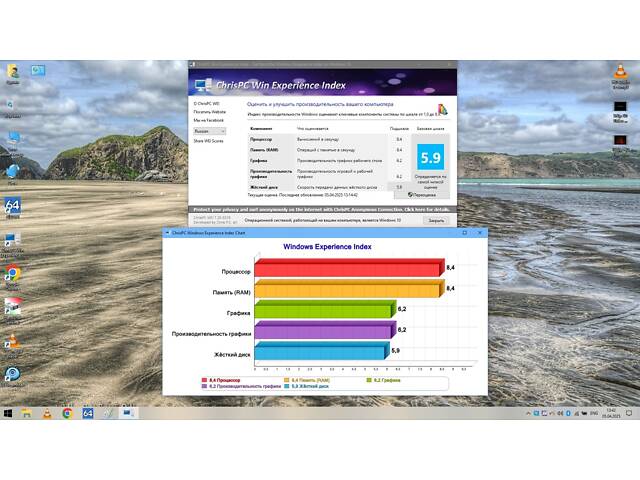Screen dimensions: 640x480
Task: Click the 5.9 base score tile
Action: (430, 157)
